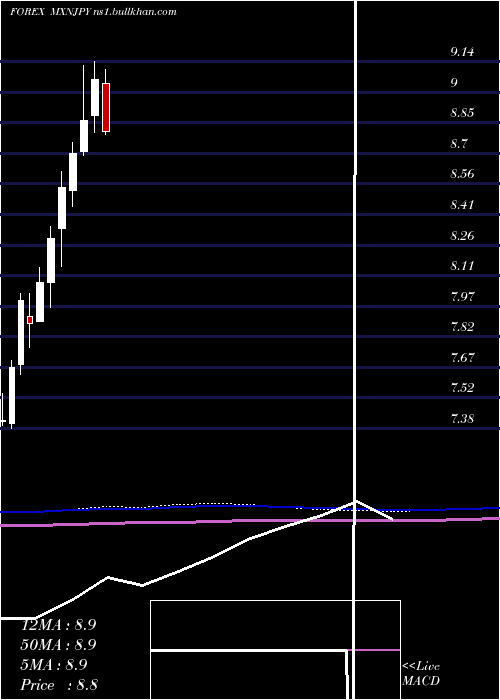500x700 pixels.
Task: Click the 7.82 price axis label
Action: [x=462, y=327]
